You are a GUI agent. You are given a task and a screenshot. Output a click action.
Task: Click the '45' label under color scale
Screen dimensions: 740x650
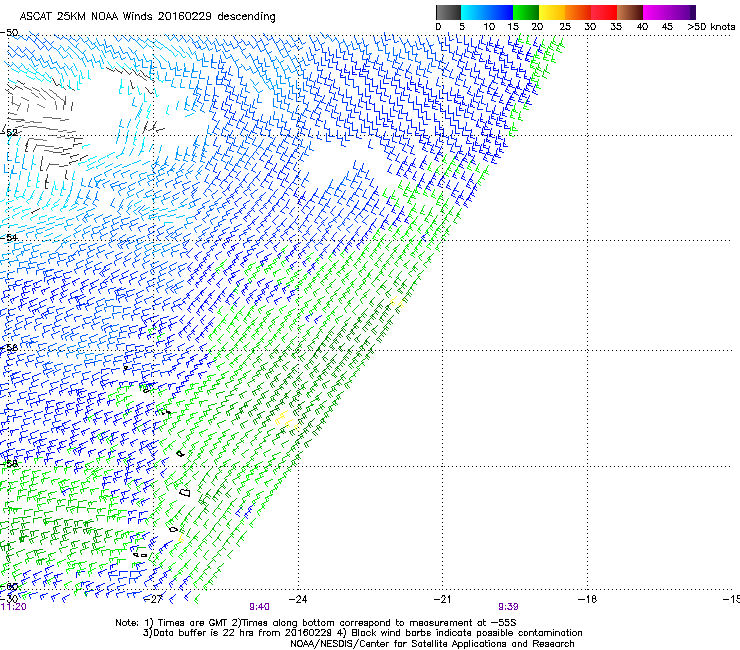(x=667, y=27)
